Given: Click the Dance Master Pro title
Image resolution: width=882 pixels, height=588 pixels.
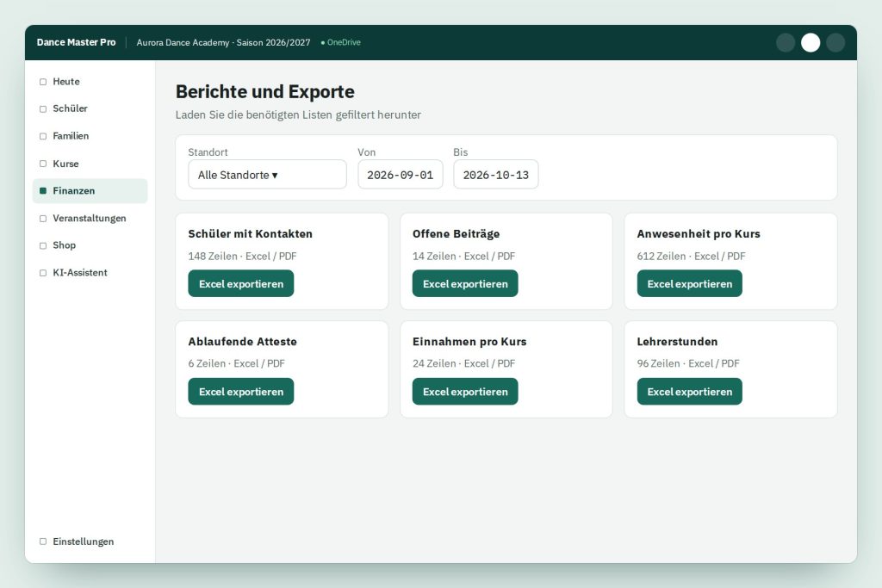Looking at the screenshot, I should coord(76,42).
